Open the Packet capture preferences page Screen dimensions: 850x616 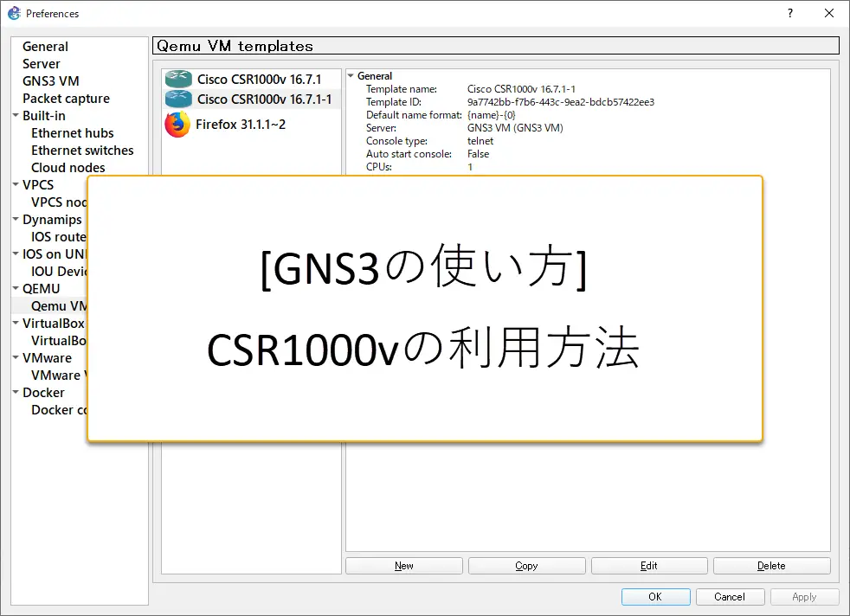pos(66,99)
